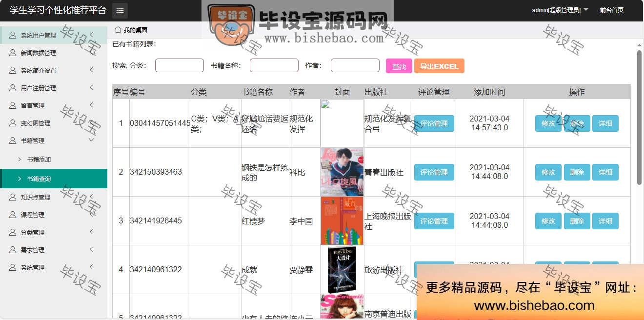This screenshot has width=644, height=320.
Task: Click the book number 03041457051445
Action: [160, 123]
